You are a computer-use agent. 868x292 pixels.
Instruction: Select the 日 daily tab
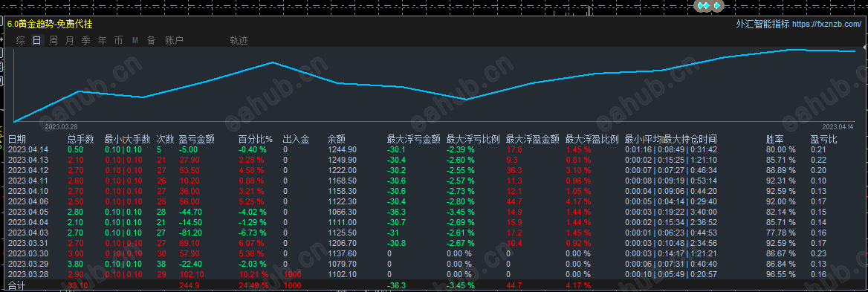click(x=37, y=40)
